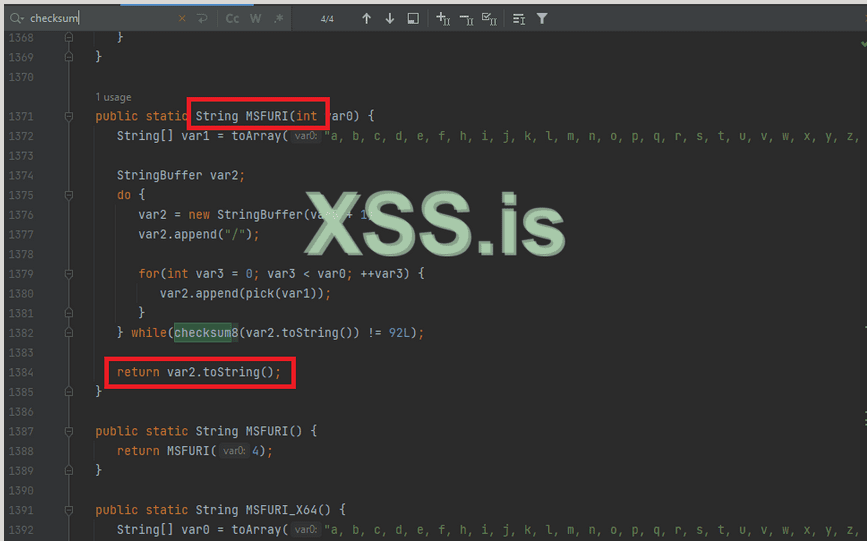Open results in Find window icon
The width and height of the screenshot is (867, 541).
coord(413,18)
